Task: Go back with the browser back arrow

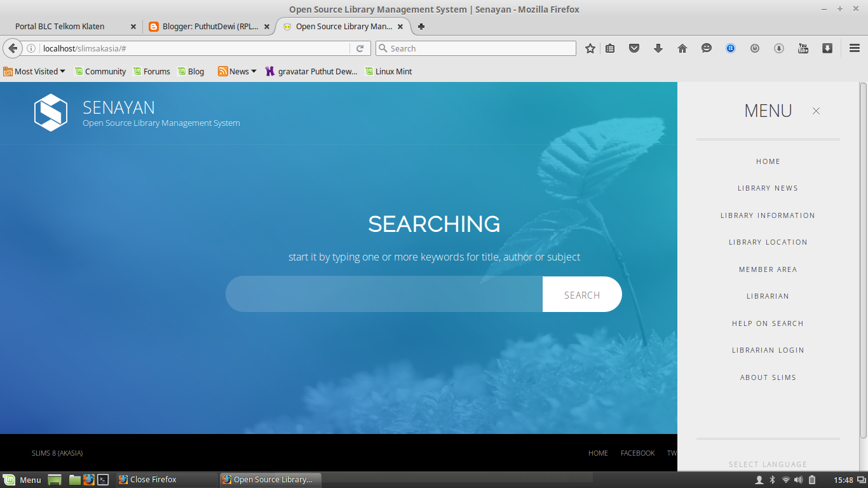Action: click(13, 48)
